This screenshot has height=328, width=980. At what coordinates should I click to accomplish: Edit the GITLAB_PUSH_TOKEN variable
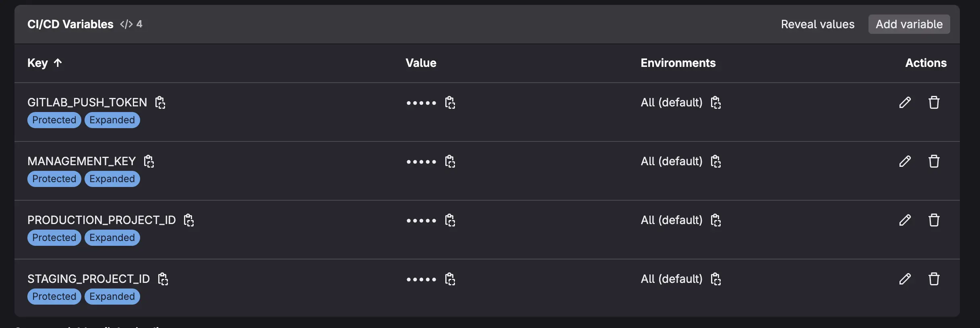904,103
